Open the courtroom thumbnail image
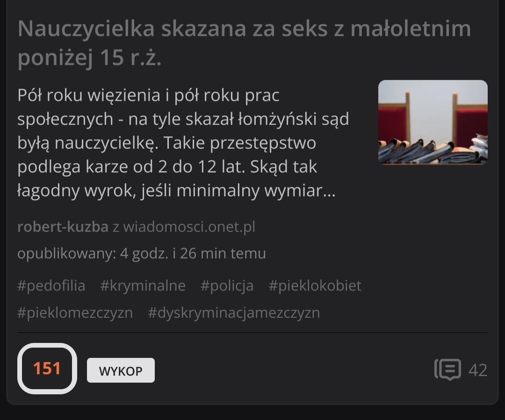The width and height of the screenshot is (505, 420). tap(433, 122)
